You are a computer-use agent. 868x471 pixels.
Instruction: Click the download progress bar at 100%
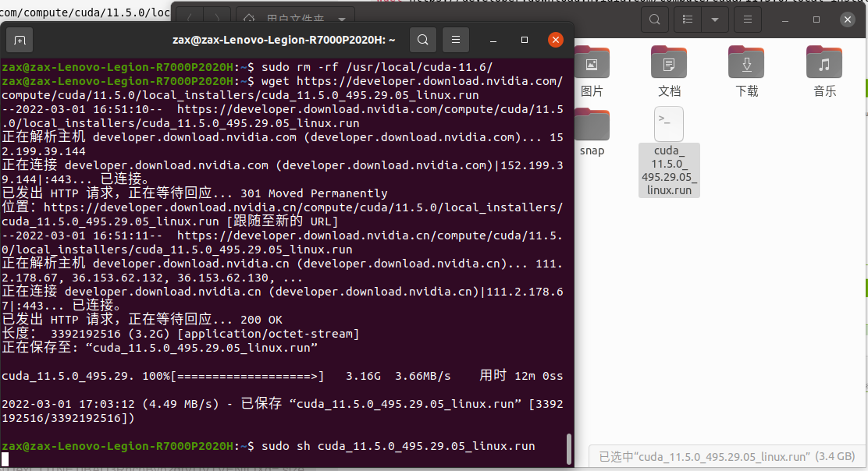click(x=247, y=376)
